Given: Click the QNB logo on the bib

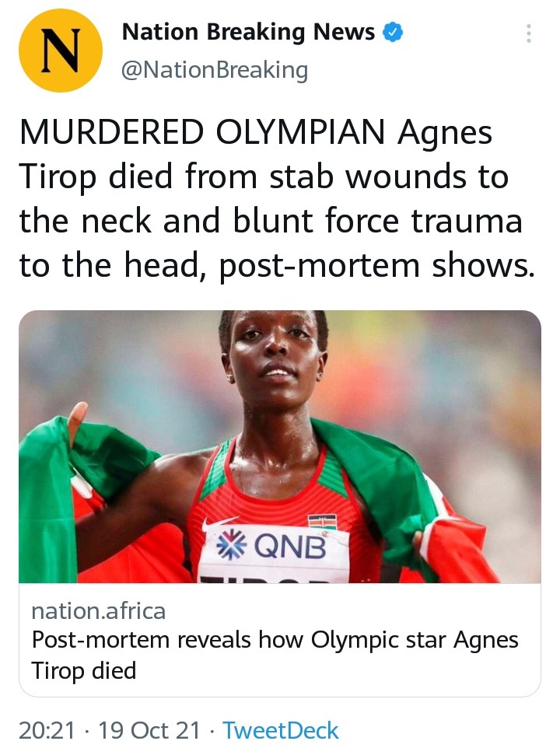Looking at the screenshot, I should 272,546.
